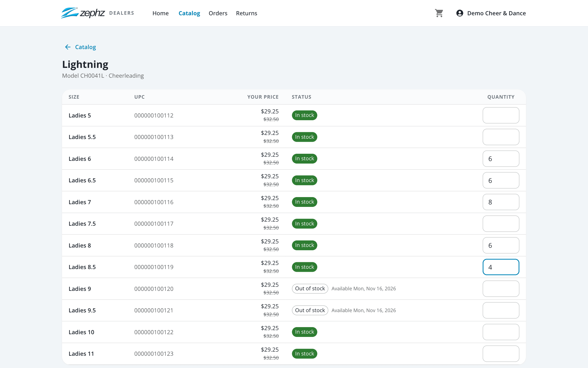Click Available date for Ladies 9.5

(x=364, y=310)
